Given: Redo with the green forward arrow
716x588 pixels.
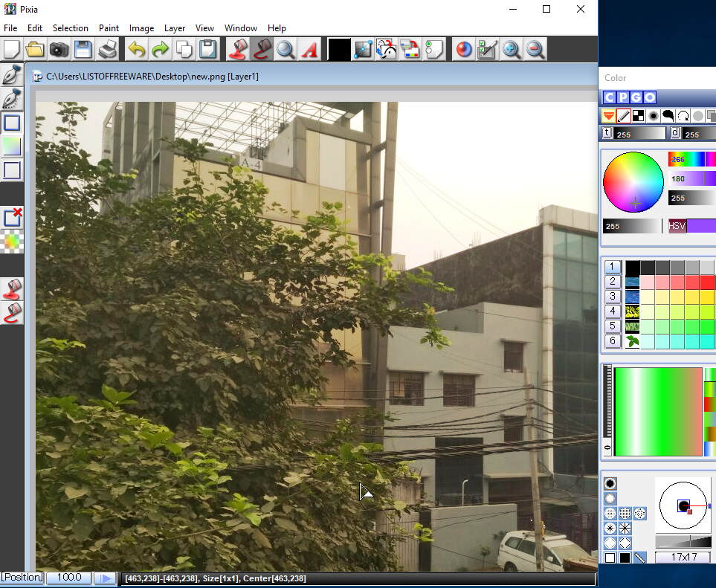Looking at the screenshot, I should 161,49.
